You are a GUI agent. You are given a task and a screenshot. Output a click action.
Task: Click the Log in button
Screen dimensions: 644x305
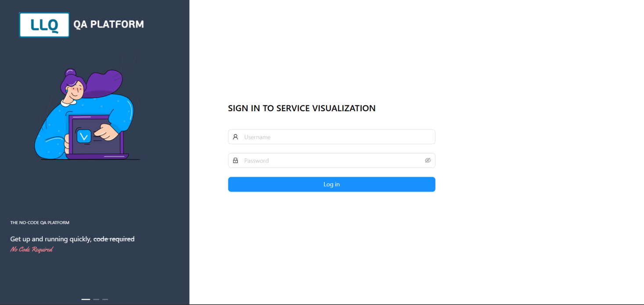coord(331,185)
